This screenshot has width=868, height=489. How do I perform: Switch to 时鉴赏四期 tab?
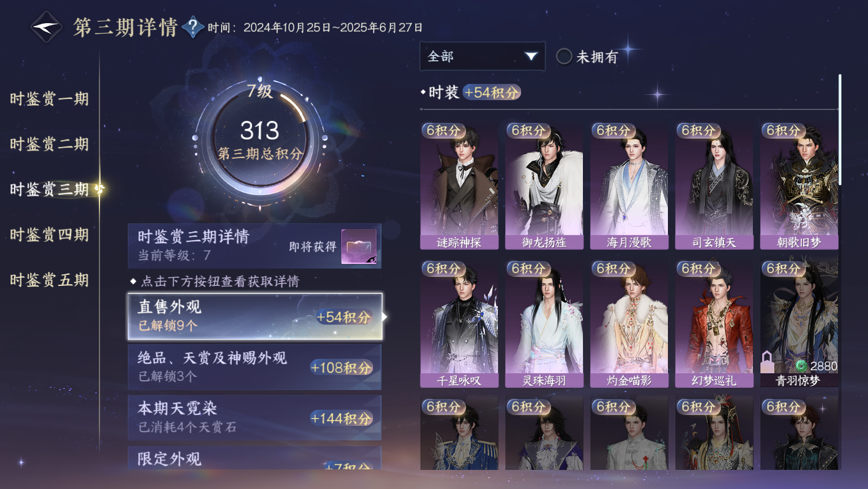pos(49,234)
